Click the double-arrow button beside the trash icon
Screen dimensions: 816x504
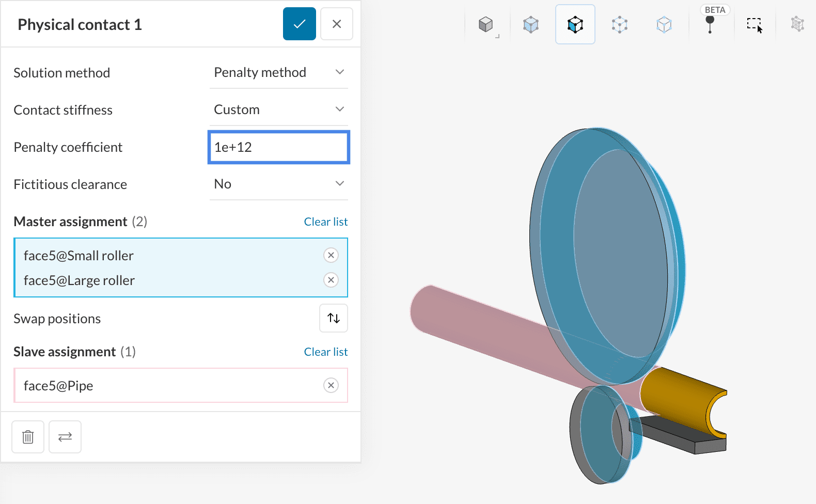65,437
